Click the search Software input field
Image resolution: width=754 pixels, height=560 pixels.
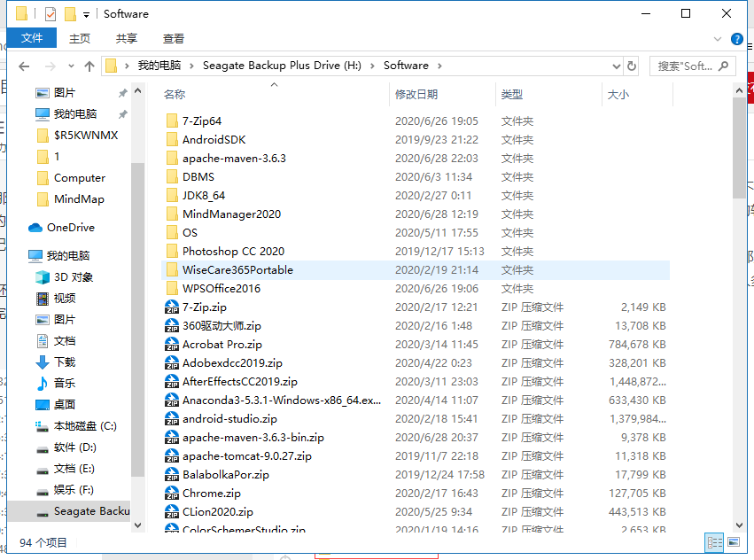[x=693, y=66]
